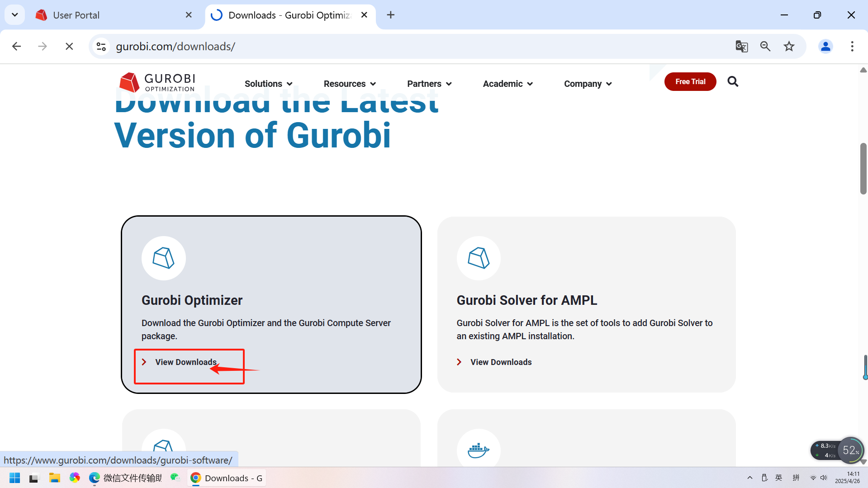Expand the Resources menu
The width and height of the screenshot is (868, 488).
350,84
